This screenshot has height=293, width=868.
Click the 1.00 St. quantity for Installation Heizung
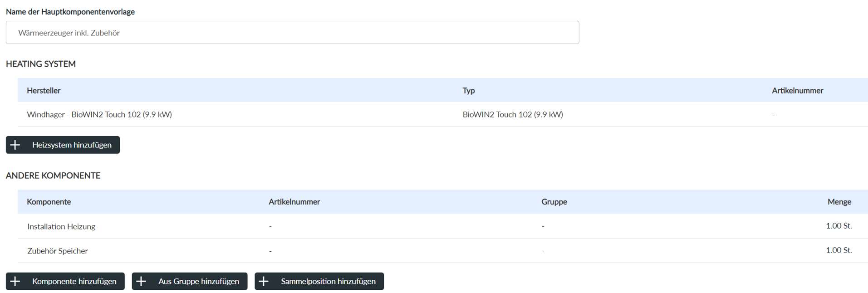(839, 226)
